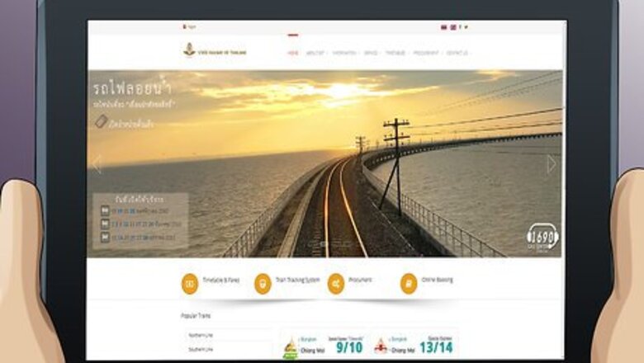Image resolution: width=644 pixels, height=363 pixels.
Task: Go to previous banner slide arrow
Action: [97, 164]
